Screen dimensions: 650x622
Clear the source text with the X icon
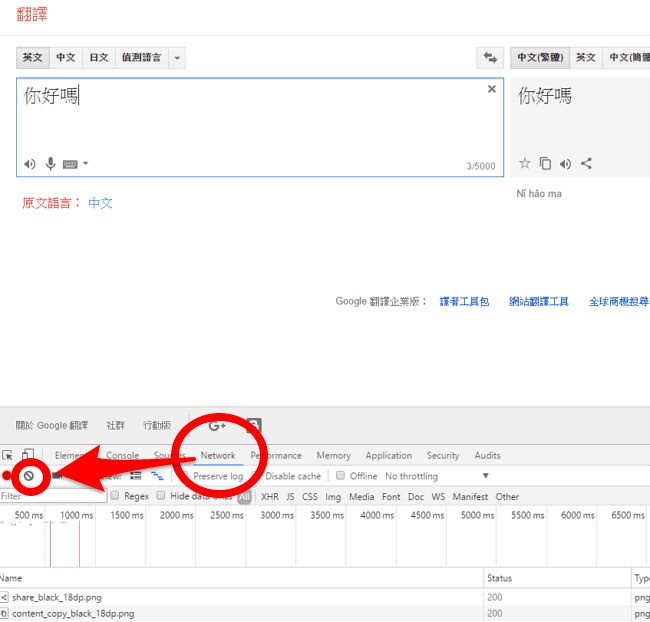(492, 89)
